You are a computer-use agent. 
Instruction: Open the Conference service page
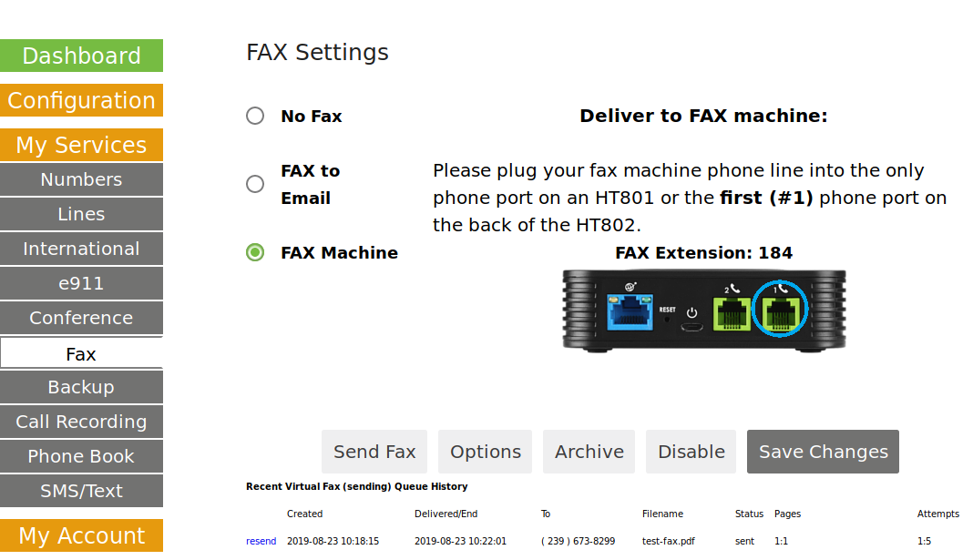pos(81,318)
